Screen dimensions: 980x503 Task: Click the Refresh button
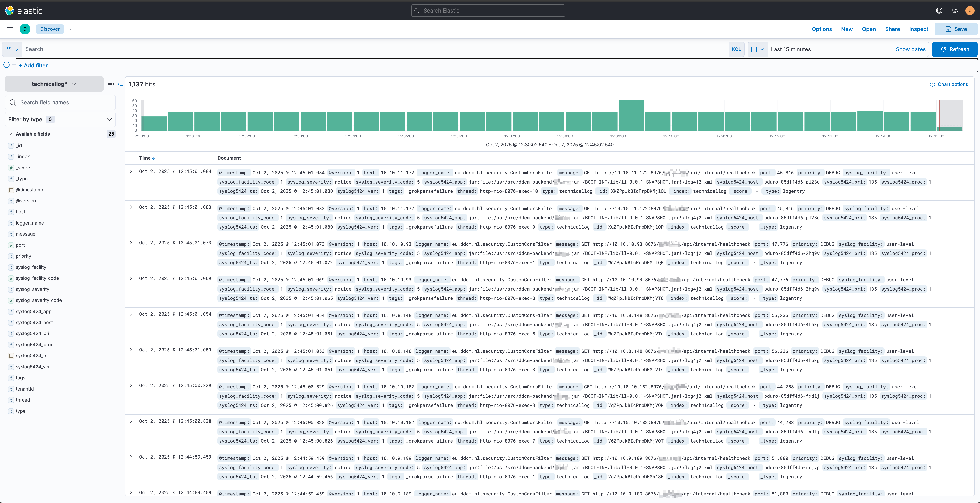tap(955, 49)
